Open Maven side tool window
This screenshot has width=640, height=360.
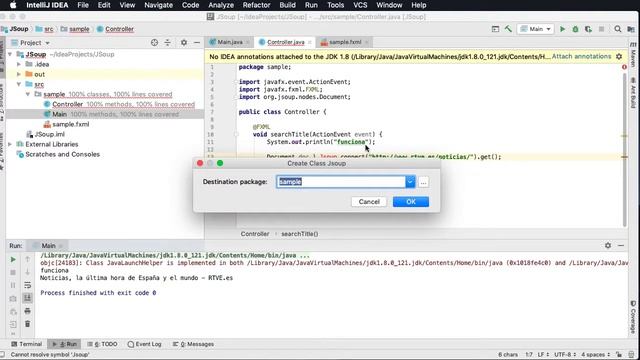[633, 56]
